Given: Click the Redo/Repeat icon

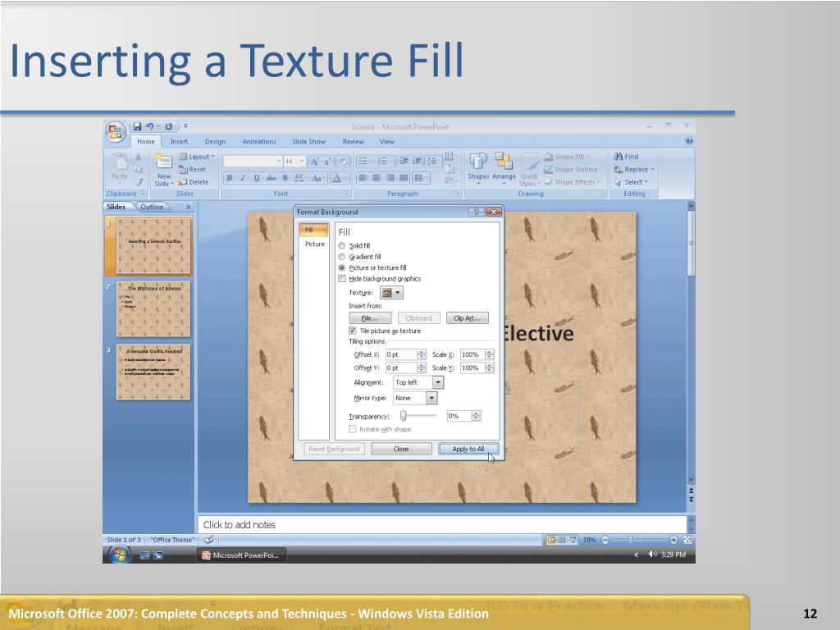Looking at the screenshot, I should 169,126.
